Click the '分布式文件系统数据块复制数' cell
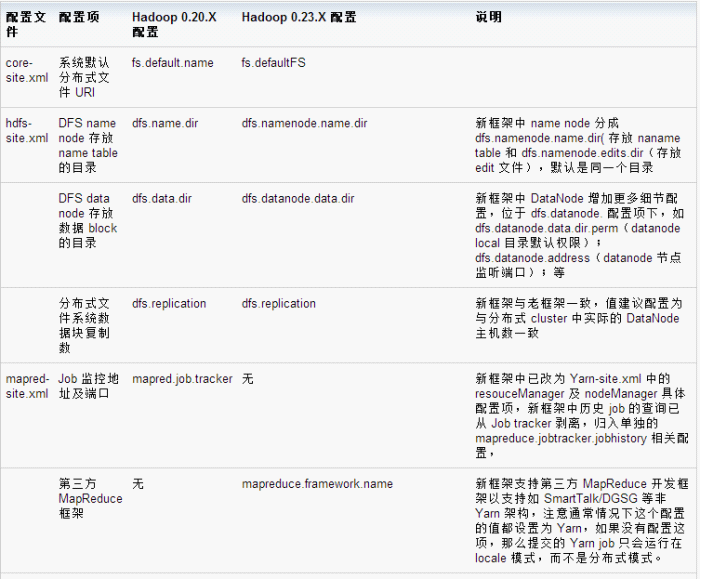 (84, 326)
